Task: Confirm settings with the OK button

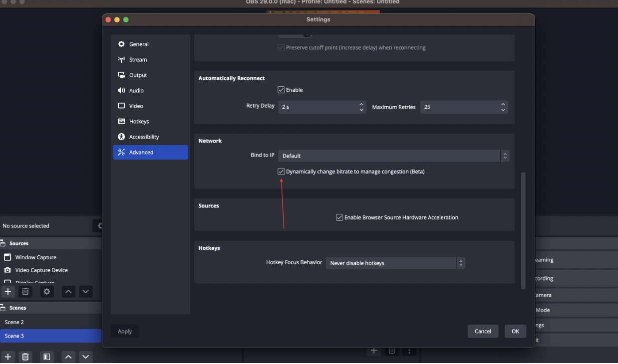Action: 515,331
